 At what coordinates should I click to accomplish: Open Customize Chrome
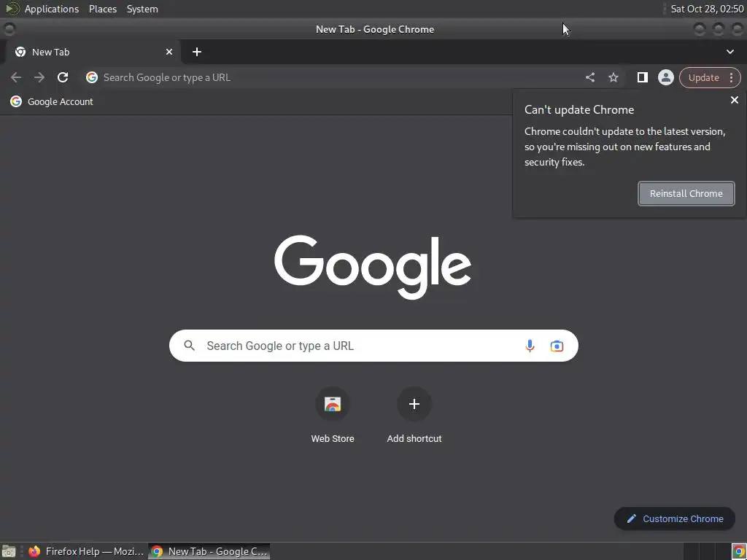[x=674, y=518]
